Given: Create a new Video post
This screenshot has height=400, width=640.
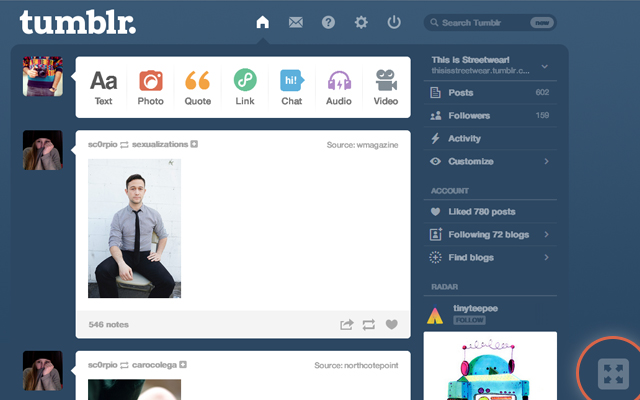Looking at the screenshot, I should pos(386,88).
